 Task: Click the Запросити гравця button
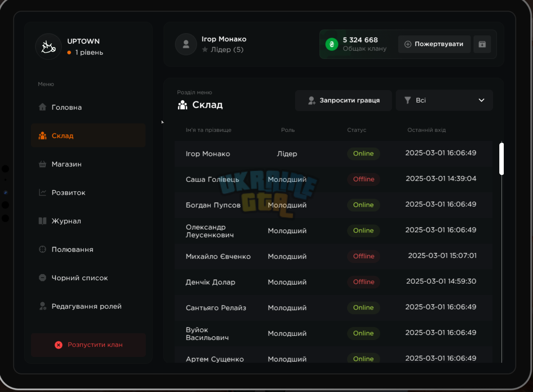pos(344,100)
